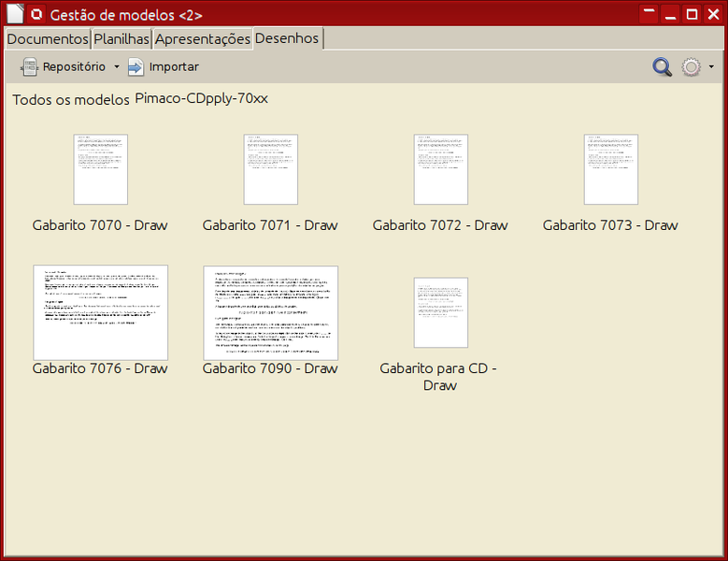Click the document icon in title bar
This screenshot has width=728, height=561.
pyautogui.click(x=15, y=14)
